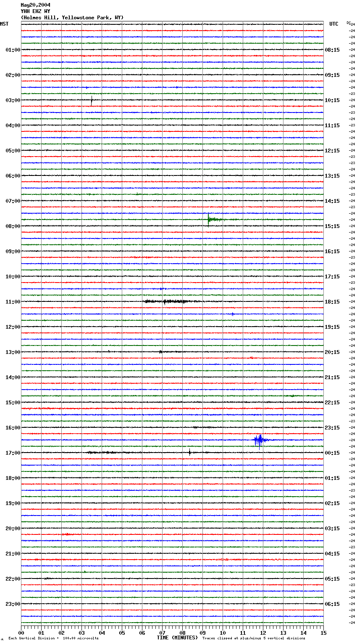Click the Traces clipped at plus/minus 5 note

tap(254, 639)
